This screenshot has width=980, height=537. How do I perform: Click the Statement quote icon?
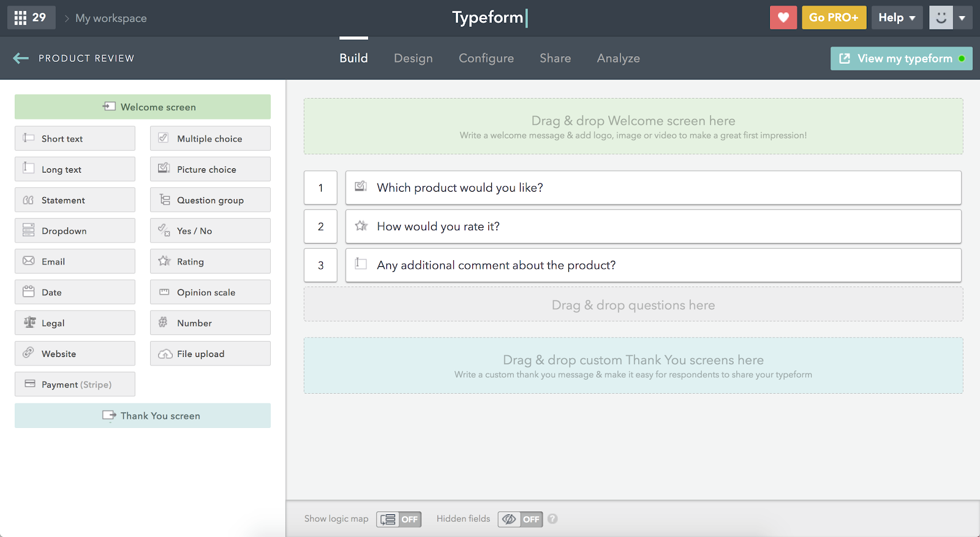point(29,200)
